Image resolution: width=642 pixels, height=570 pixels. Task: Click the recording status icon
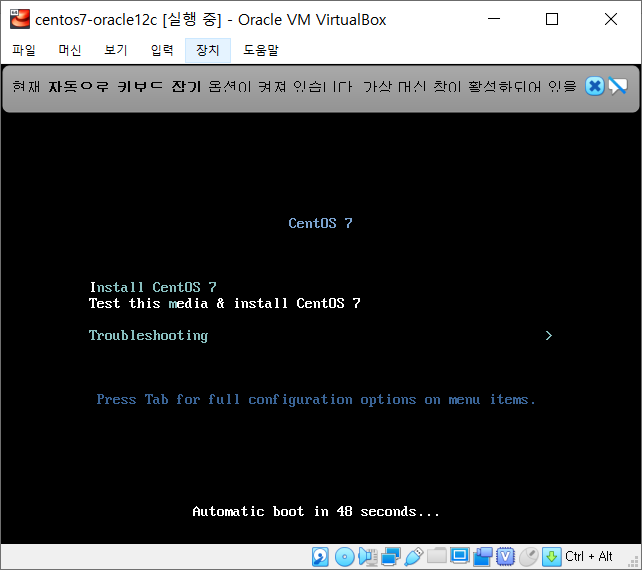tap(483, 557)
